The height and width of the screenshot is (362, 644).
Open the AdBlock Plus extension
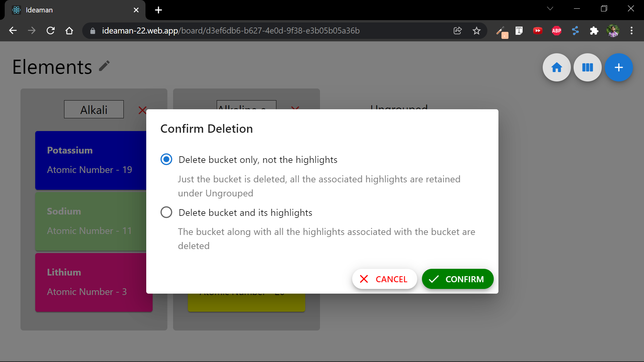[x=556, y=31]
